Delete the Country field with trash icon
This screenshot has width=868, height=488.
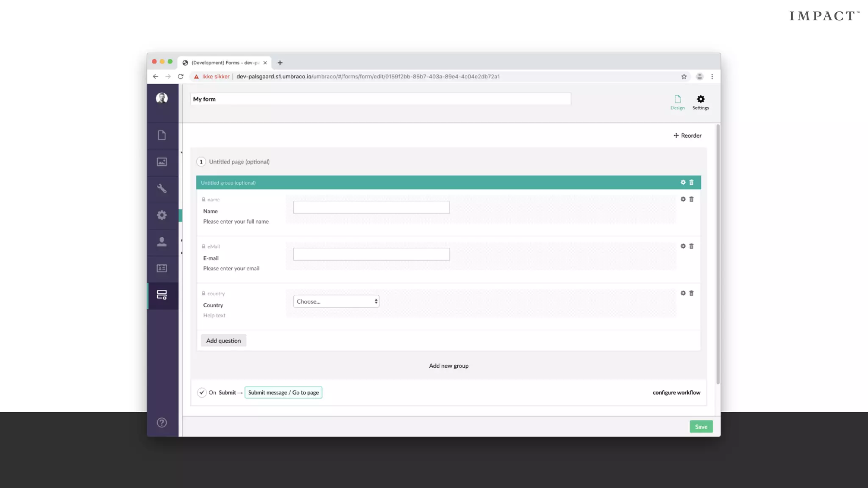pyautogui.click(x=691, y=293)
